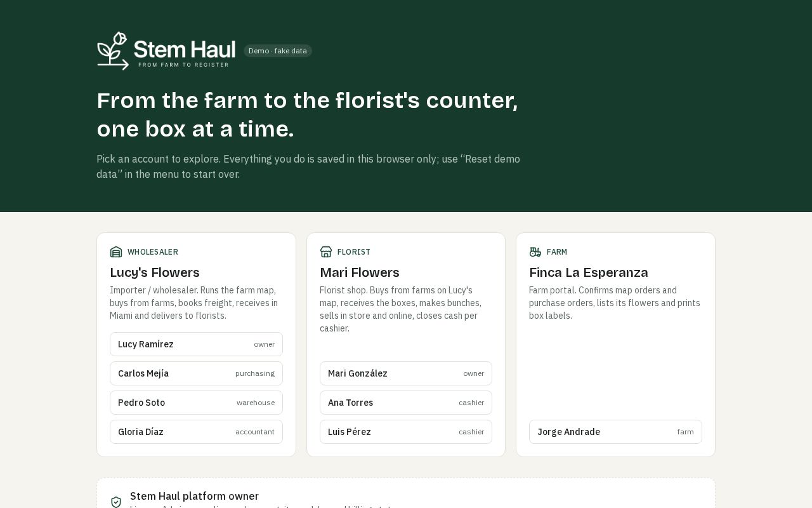812x508 pixels.
Task: Select Pedro Soto warehouse account
Action: tap(196, 403)
